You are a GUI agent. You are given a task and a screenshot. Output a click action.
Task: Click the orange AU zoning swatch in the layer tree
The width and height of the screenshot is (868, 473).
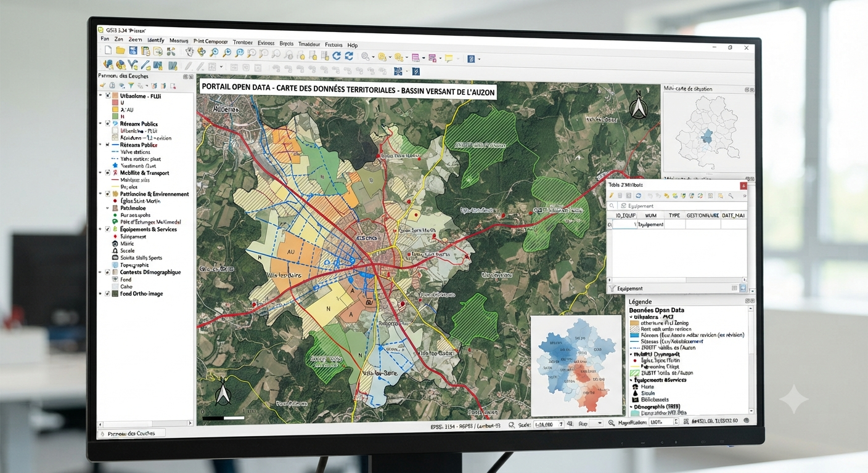click(115, 110)
